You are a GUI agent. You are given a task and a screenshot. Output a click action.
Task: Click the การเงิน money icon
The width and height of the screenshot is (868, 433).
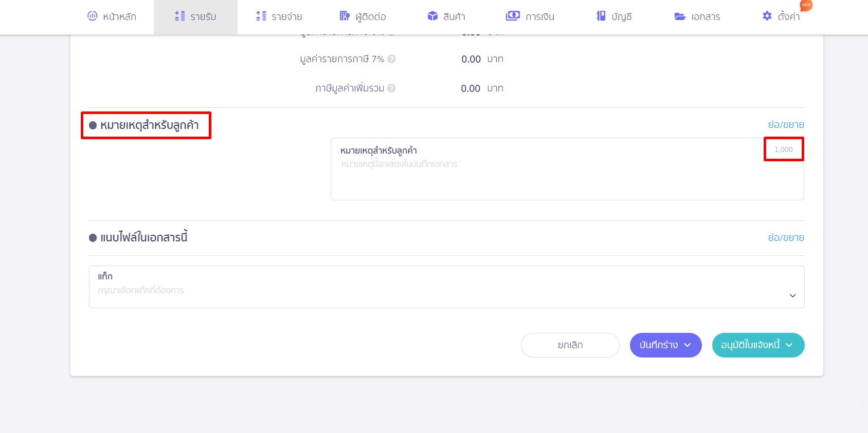point(513,16)
